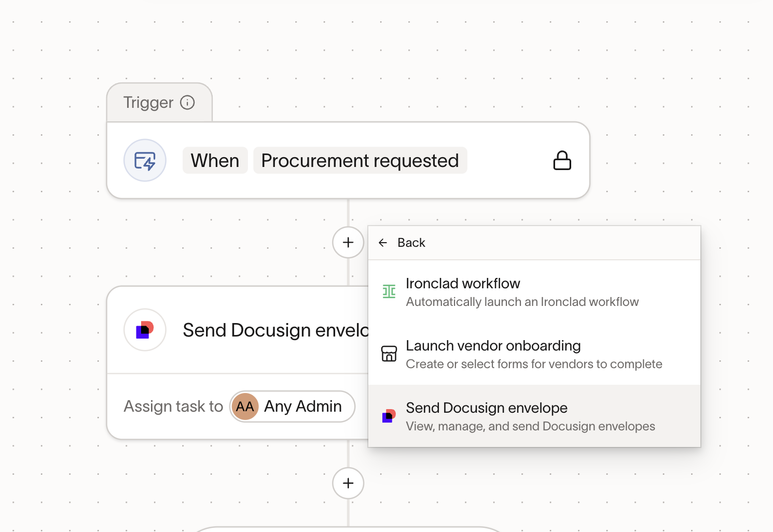The height and width of the screenshot is (532, 773).
Task: Choose Send Docusign envelope in menu
Action: click(534, 416)
